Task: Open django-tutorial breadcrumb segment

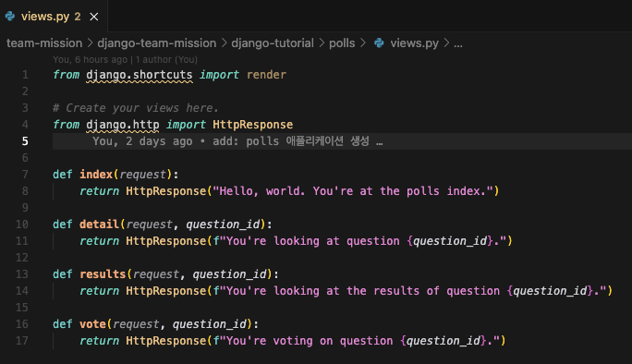Action: (x=273, y=43)
